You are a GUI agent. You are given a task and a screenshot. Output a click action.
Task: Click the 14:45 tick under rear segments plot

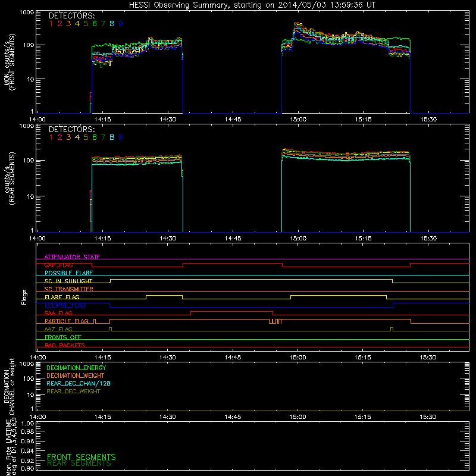point(233,239)
